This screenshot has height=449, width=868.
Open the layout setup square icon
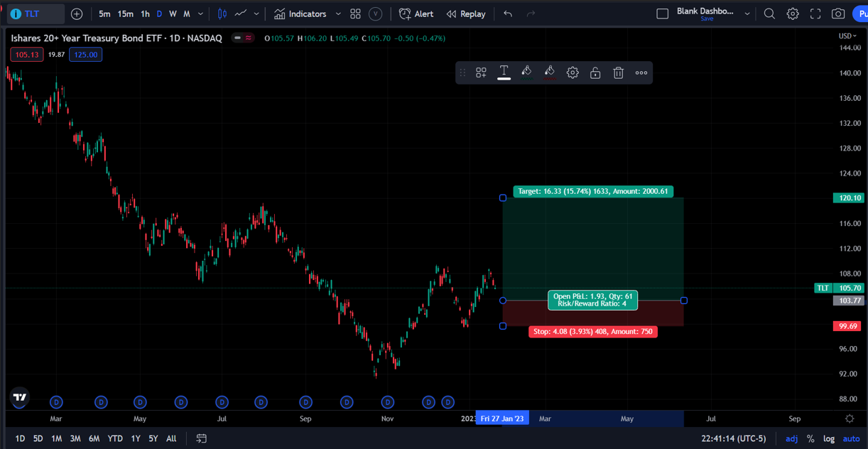click(663, 13)
